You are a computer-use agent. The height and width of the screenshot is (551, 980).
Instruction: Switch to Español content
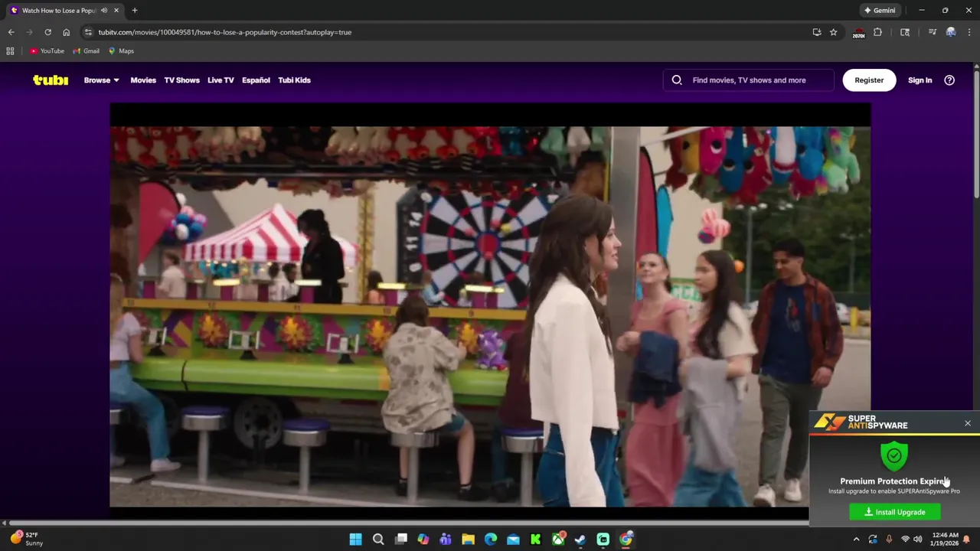(x=256, y=80)
